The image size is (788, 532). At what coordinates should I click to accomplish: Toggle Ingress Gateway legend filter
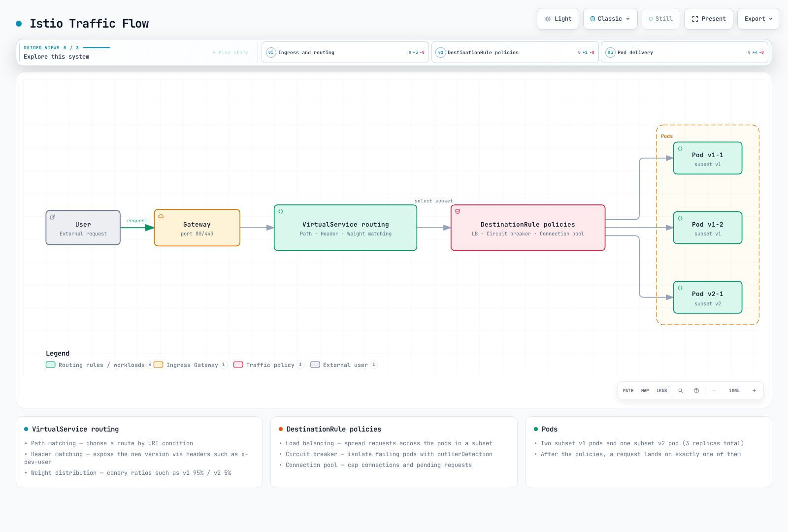[x=190, y=365]
